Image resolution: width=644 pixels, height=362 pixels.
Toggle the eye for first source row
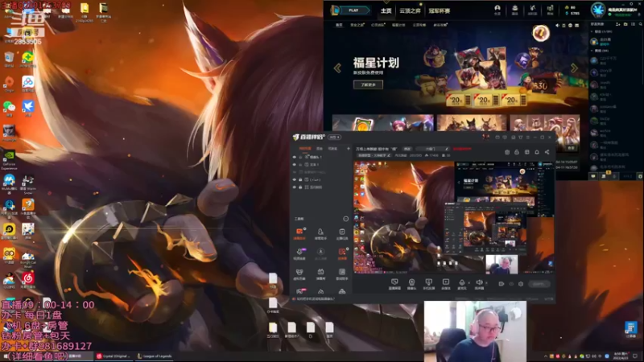[294, 157]
